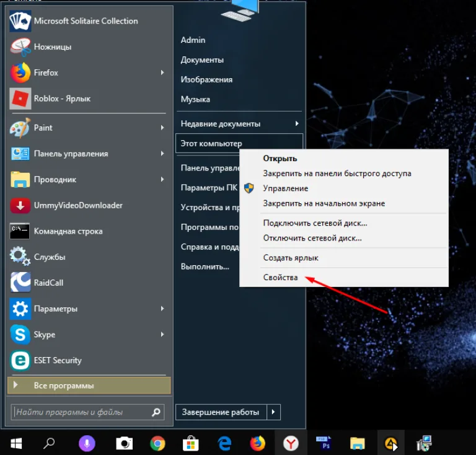Open Microsoft Solitaire Collection icon
The image size is (476, 455).
pos(20,21)
